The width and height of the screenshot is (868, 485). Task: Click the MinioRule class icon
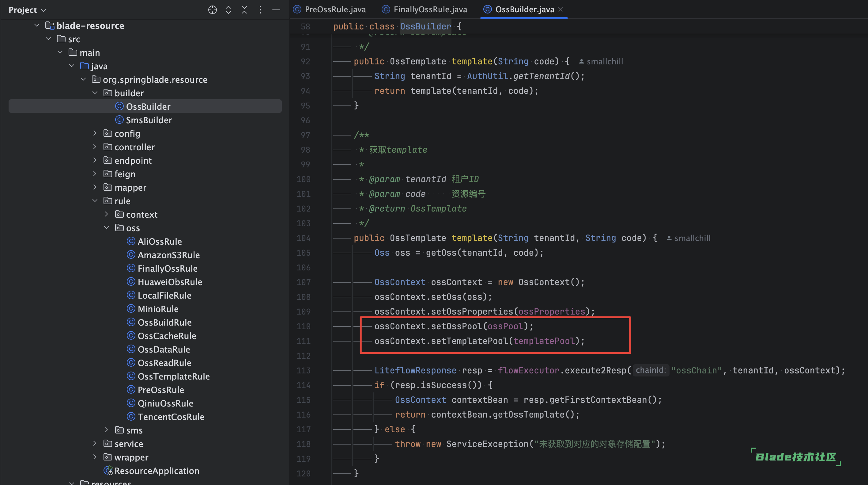click(x=131, y=309)
